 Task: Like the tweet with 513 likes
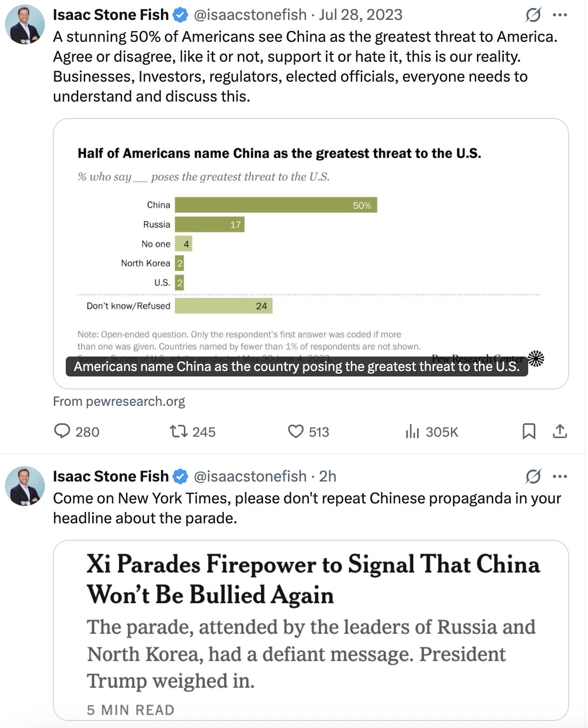[295, 431]
